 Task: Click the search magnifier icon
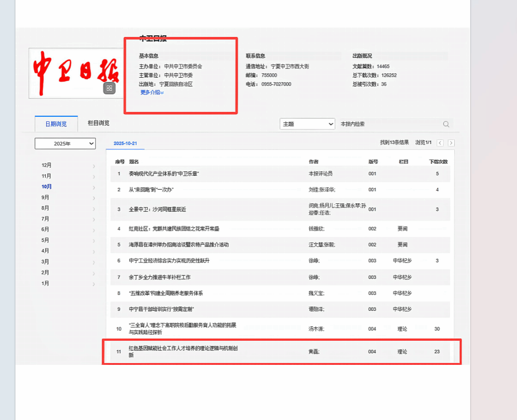pos(446,124)
